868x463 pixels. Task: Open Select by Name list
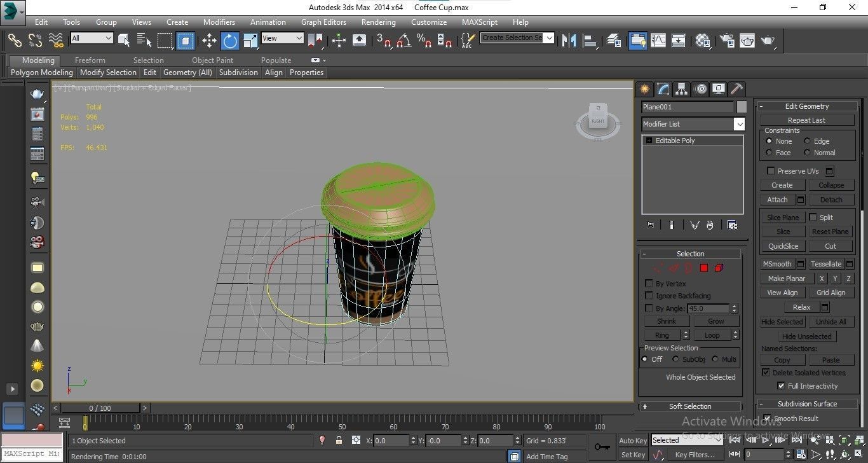(144, 41)
